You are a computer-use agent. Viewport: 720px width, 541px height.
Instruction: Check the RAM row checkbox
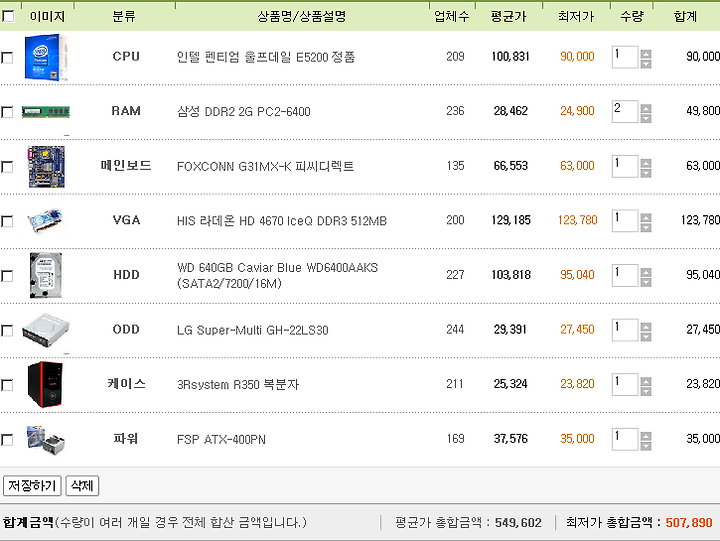click(7, 112)
